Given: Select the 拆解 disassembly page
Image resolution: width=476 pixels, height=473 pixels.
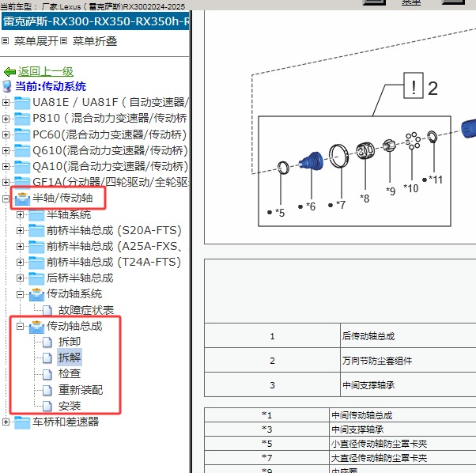Looking at the screenshot, I should [70, 358].
